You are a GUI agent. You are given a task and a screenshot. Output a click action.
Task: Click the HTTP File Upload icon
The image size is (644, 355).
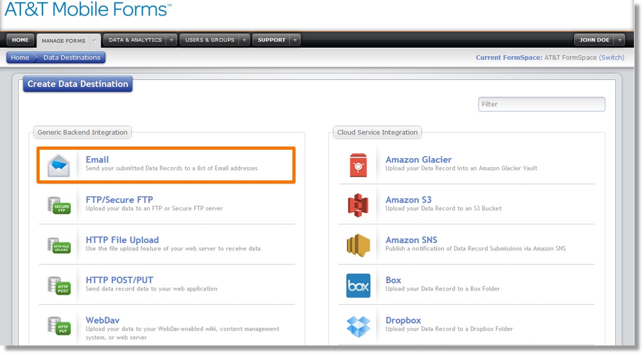pos(58,245)
